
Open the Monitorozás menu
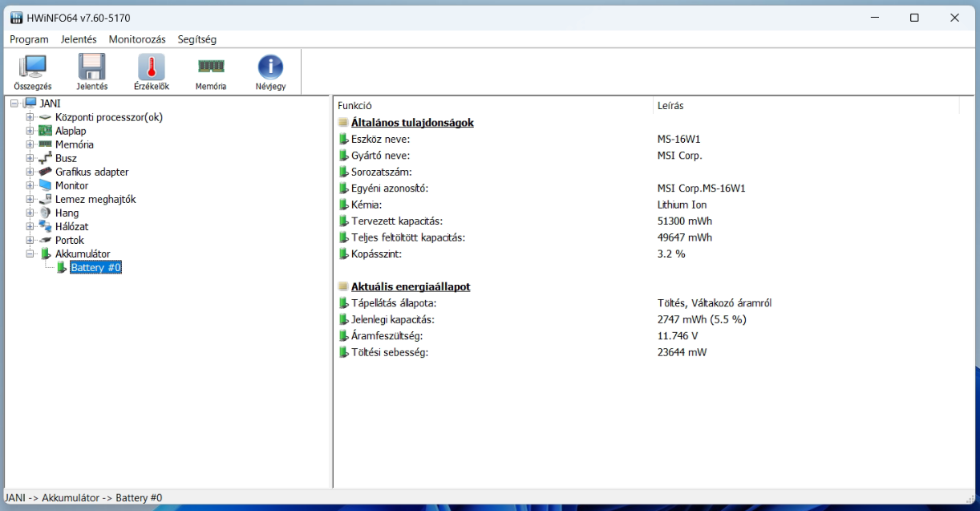coord(137,39)
